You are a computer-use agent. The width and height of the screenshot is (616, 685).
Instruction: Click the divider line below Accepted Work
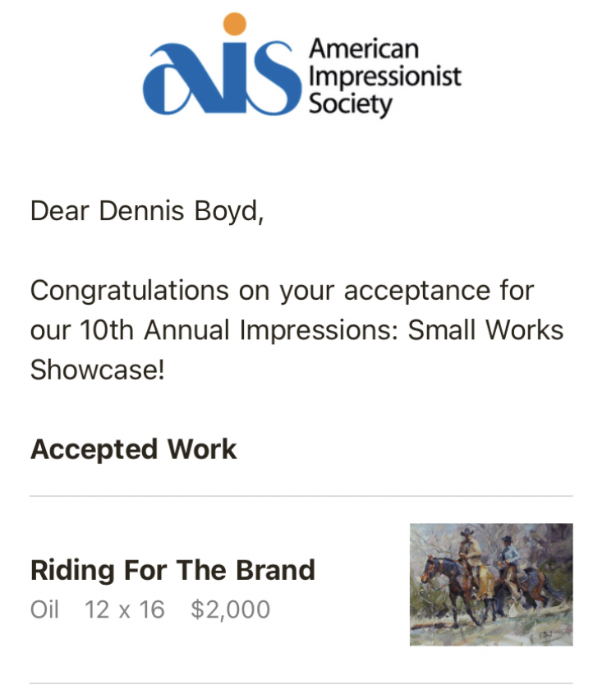pos(301,496)
